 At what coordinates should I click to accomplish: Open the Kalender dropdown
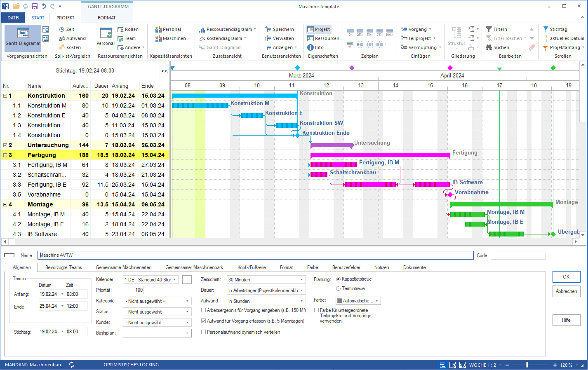pos(174,279)
